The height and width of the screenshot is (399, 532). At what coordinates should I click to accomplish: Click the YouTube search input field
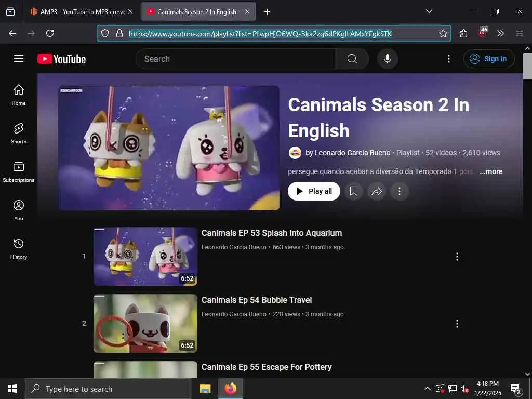(x=235, y=59)
